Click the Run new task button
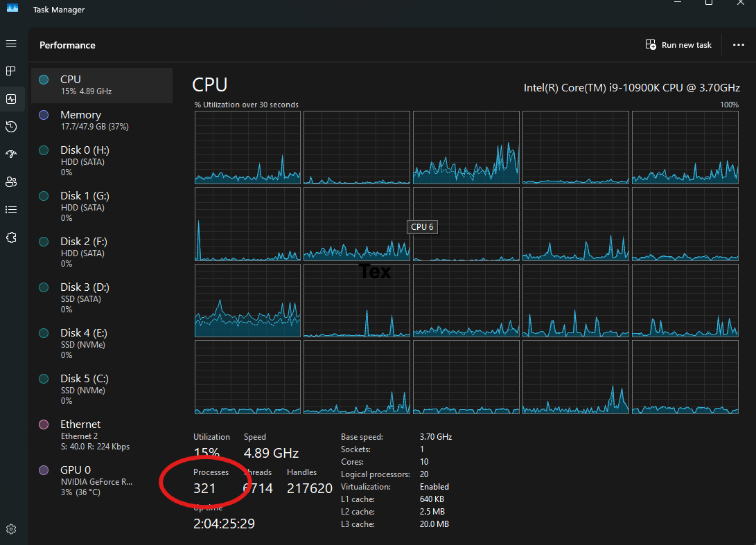Image resolution: width=756 pixels, height=545 pixels. coord(678,45)
